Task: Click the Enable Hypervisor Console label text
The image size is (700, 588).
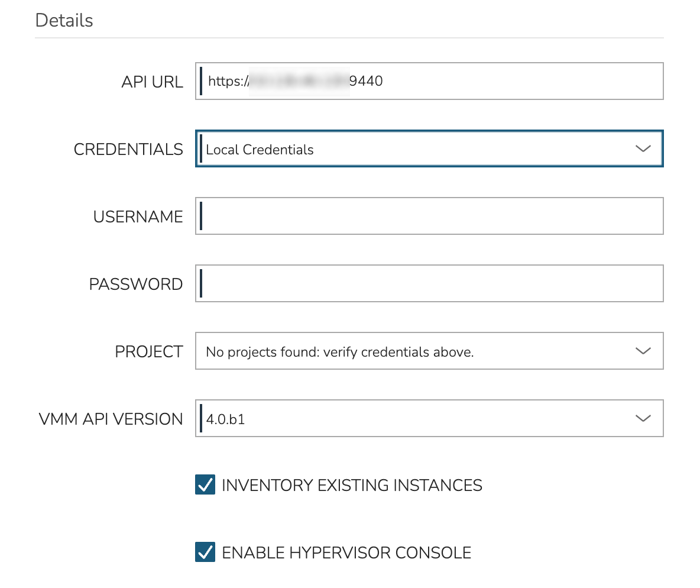Action: coord(346,553)
